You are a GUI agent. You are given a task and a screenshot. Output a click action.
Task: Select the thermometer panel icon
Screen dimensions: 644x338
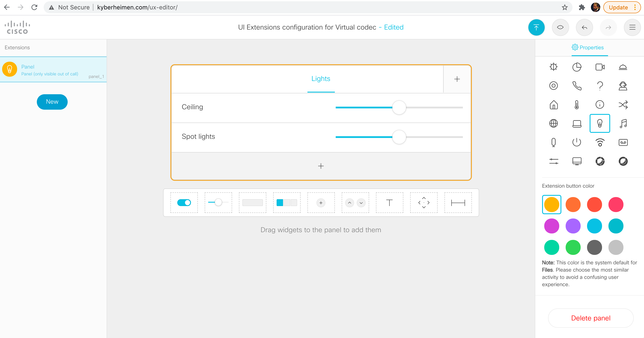577,105
